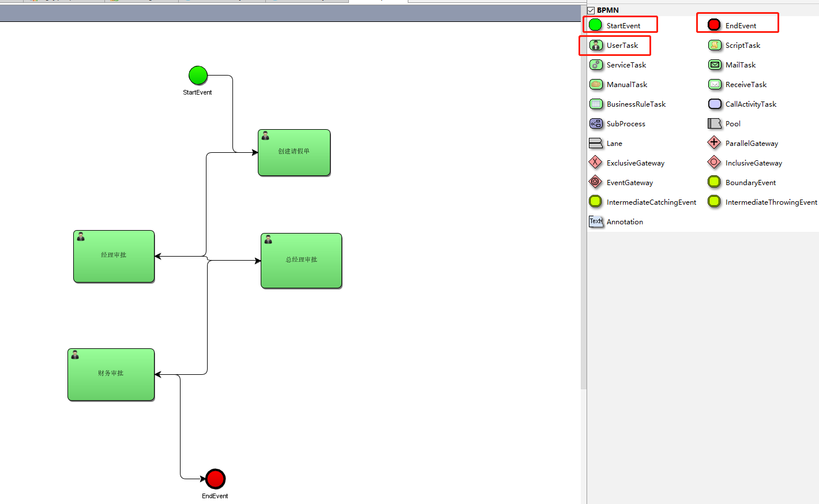Select the green StartEvent circle on canvas

pos(198,75)
